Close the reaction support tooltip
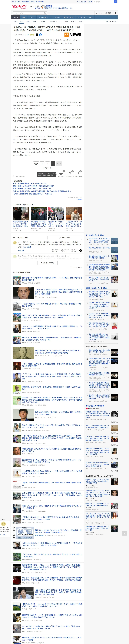The height and width of the screenshot is (644, 129). pyautogui.click(x=55, y=173)
